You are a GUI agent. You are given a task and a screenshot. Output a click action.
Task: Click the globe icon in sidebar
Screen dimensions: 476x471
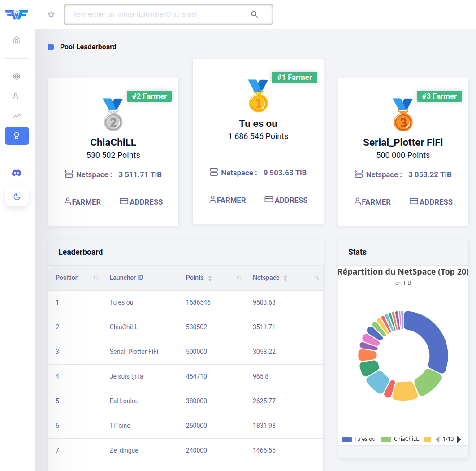17,76
